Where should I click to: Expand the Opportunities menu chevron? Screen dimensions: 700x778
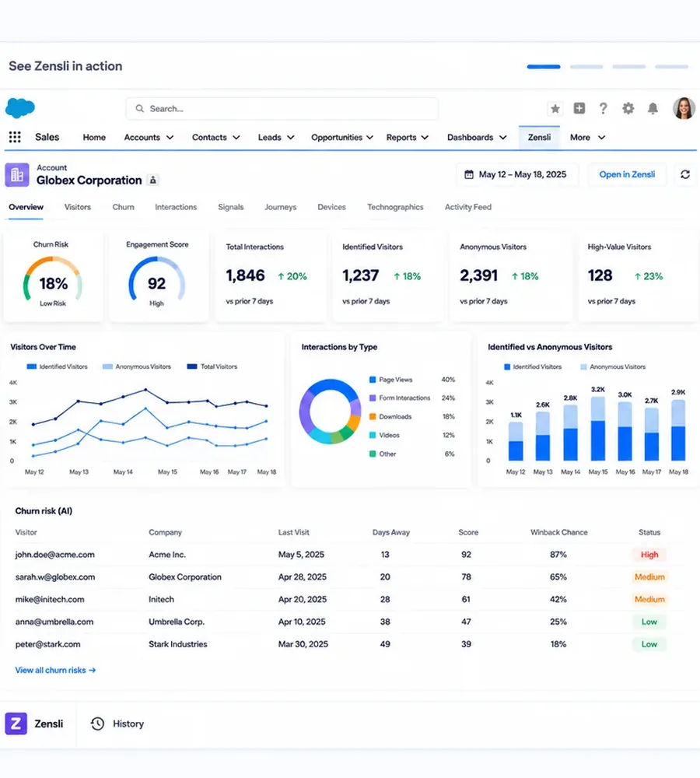pyautogui.click(x=369, y=138)
